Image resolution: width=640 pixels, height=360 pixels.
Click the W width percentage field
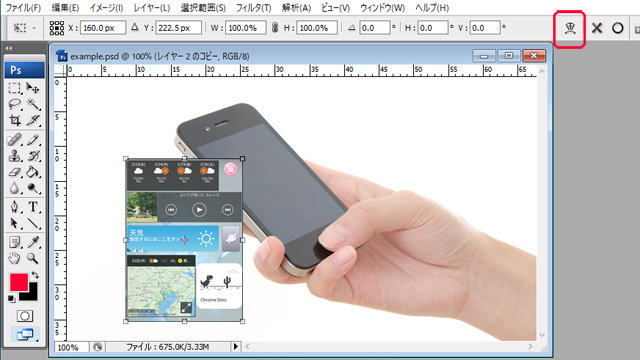coord(245,28)
